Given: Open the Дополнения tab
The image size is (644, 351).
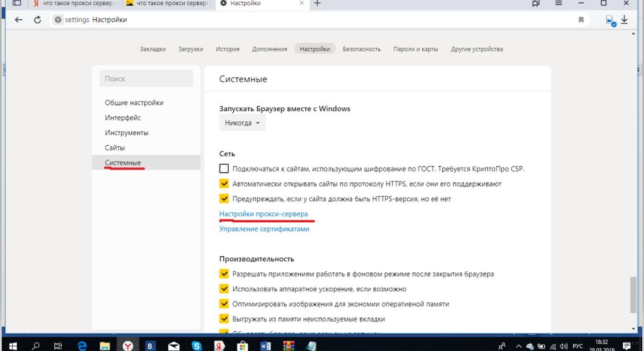Looking at the screenshot, I should click(x=269, y=49).
